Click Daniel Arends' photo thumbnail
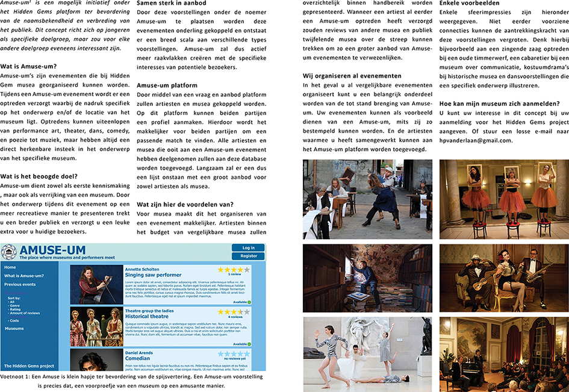This screenshot has width=569, height=392. [96, 360]
